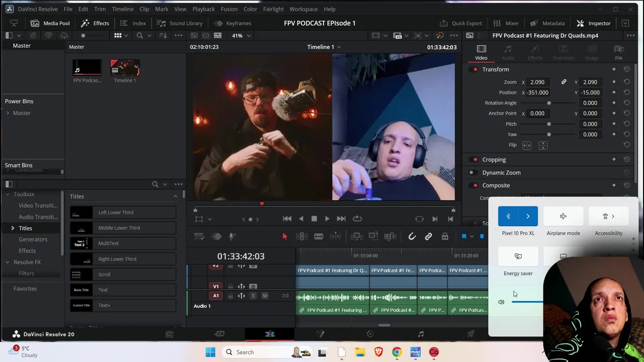Add a blue flag to clip
Screen dimensions: 644x362
coord(464,236)
